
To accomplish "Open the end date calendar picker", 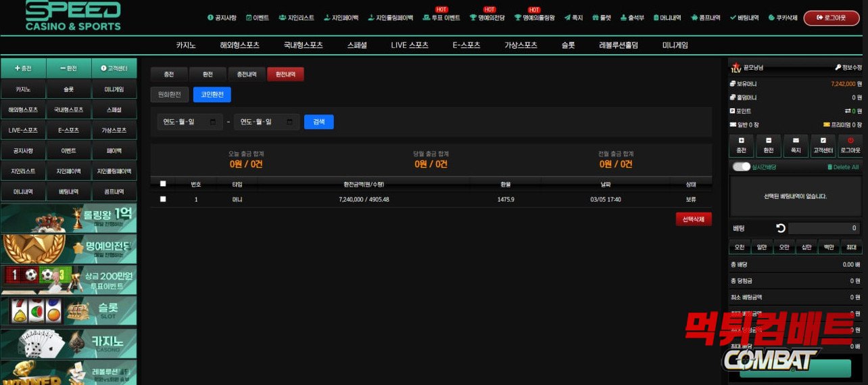I will tap(290, 122).
